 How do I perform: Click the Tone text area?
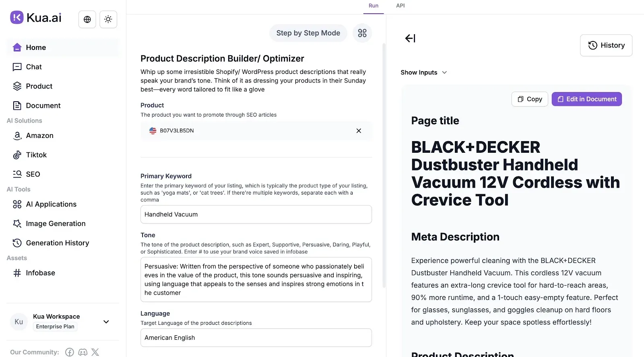pyautogui.click(x=256, y=279)
